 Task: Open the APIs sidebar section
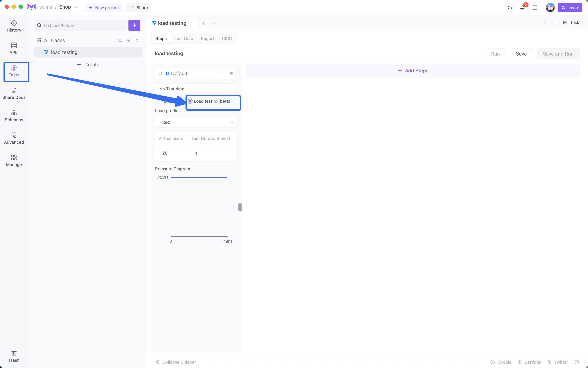click(x=14, y=49)
